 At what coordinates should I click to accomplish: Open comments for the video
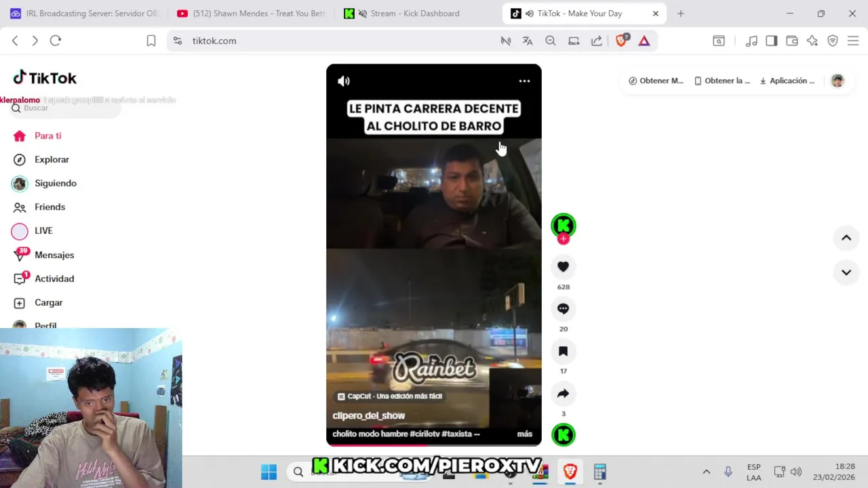point(563,308)
